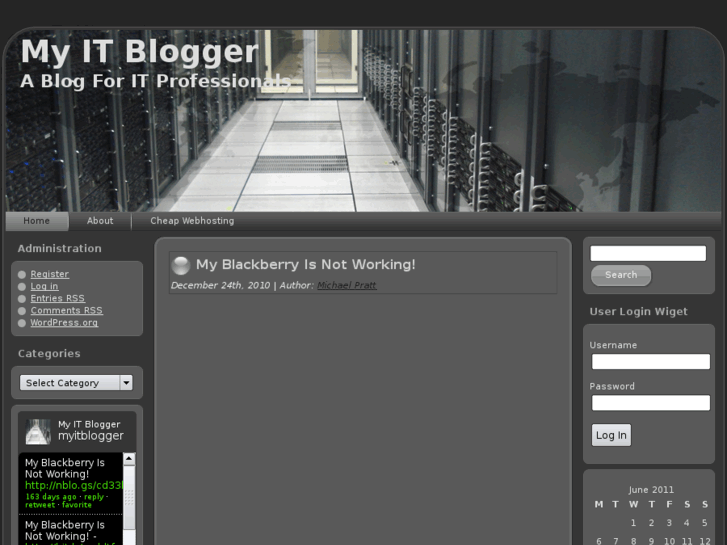Click favorite on the first tweet
The height and width of the screenshot is (545, 727).
point(77,505)
